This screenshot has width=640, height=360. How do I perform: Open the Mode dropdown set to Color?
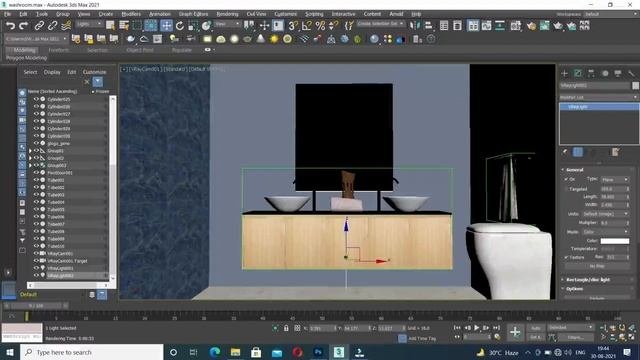tap(605, 232)
